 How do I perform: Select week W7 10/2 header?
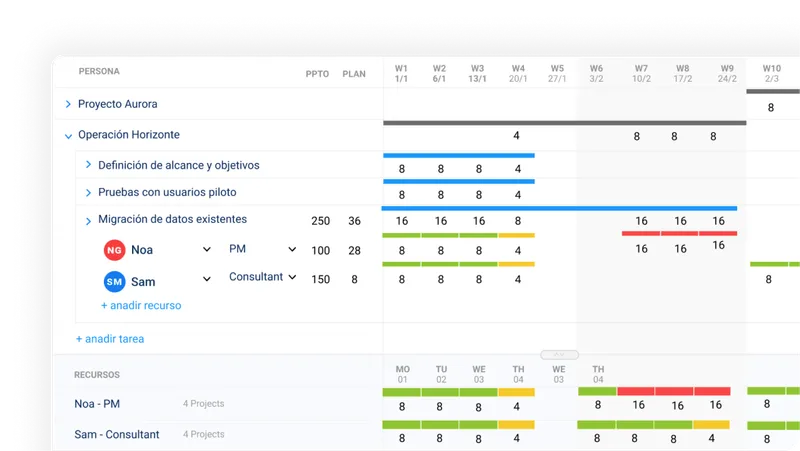[641, 73]
